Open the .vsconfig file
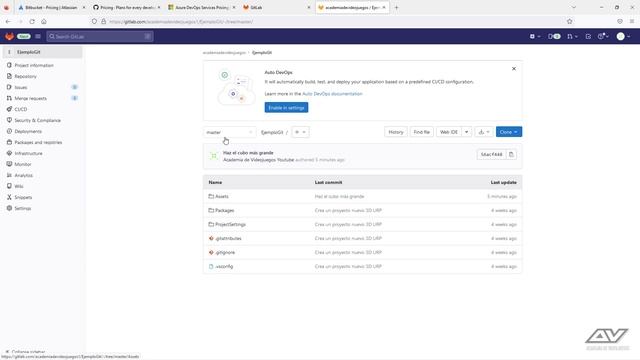Screen dimensions: 640x360 click(x=224, y=267)
